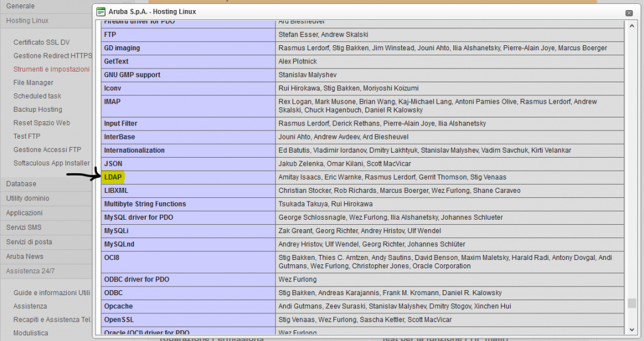Click the dialog window icon beside title
The height and width of the screenshot is (341, 644).
click(100, 12)
